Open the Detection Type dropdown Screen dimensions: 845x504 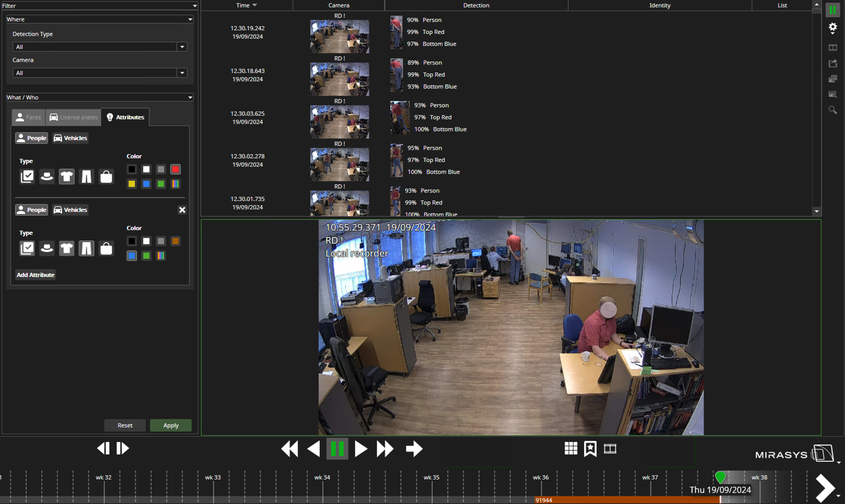click(x=99, y=47)
